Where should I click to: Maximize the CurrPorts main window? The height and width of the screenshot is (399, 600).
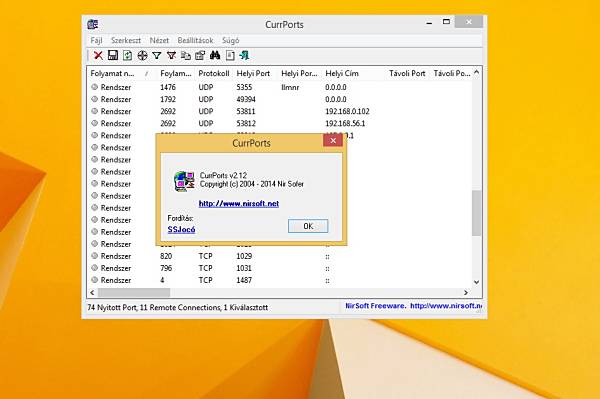point(446,22)
